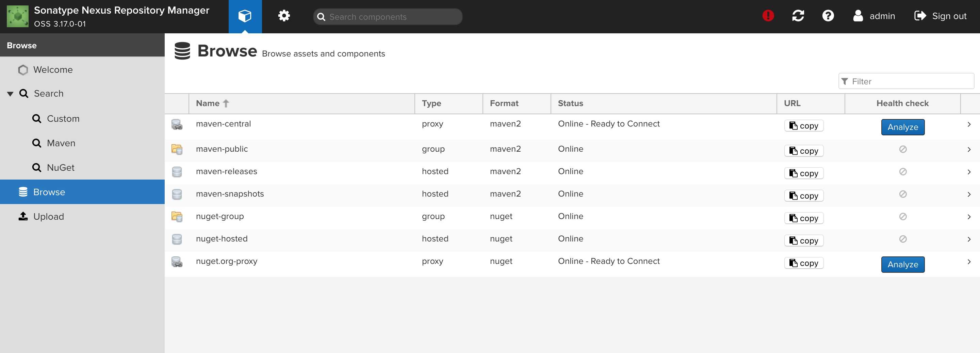Click the Sonatype Nexus logo icon
Screen dimensions: 980x353
point(17,16)
